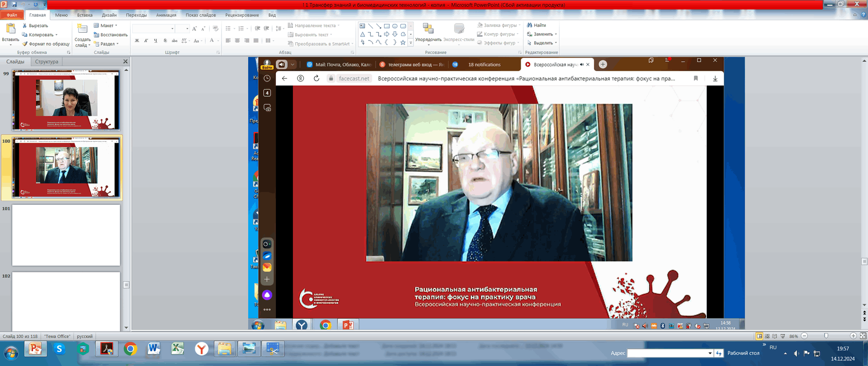Click the language indicator 'русский' in status bar
Viewport: 868px width, 366px height.
(85, 337)
